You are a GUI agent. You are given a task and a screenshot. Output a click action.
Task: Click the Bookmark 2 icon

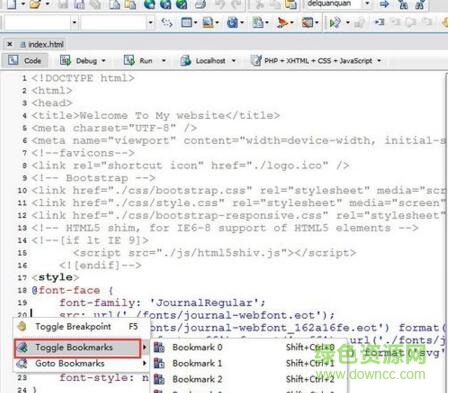click(x=159, y=379)
